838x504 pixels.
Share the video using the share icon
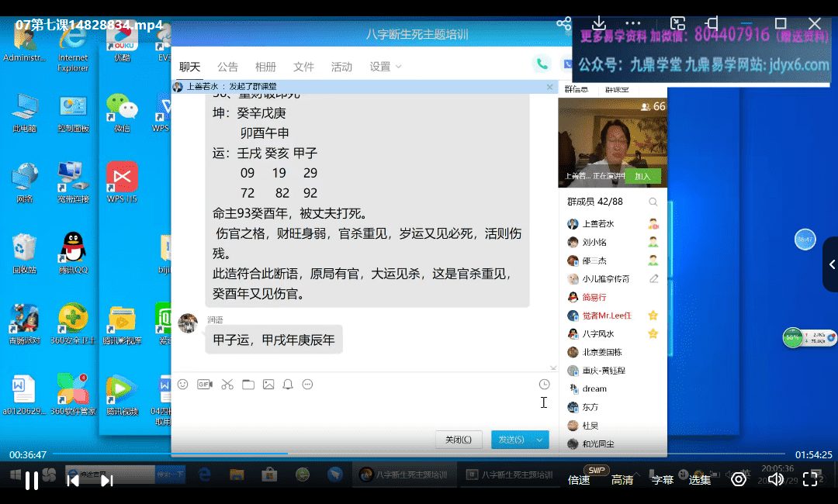(x=564, y=23)
